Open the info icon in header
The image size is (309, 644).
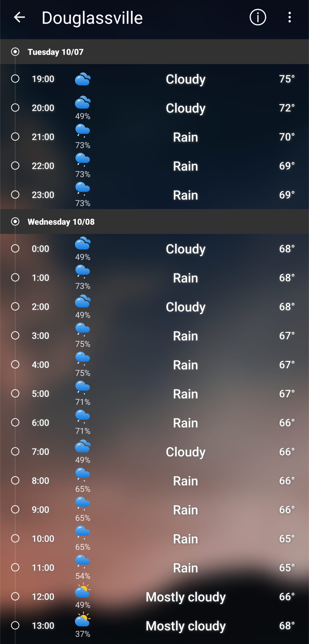click(257, 17)
